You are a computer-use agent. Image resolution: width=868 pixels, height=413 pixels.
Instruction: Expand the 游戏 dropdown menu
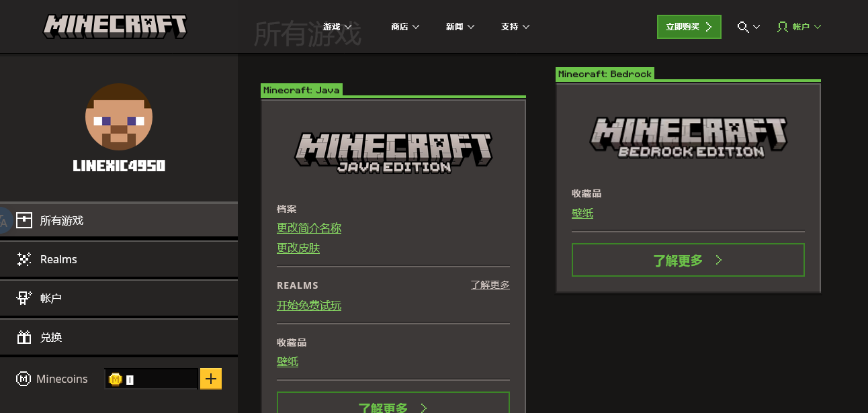coord(337,27)
